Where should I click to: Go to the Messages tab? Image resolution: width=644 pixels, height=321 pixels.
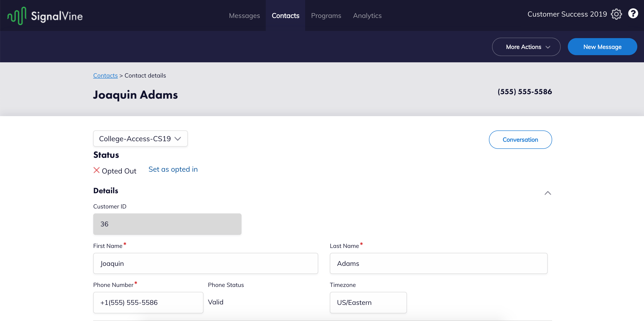coord(244,15)
